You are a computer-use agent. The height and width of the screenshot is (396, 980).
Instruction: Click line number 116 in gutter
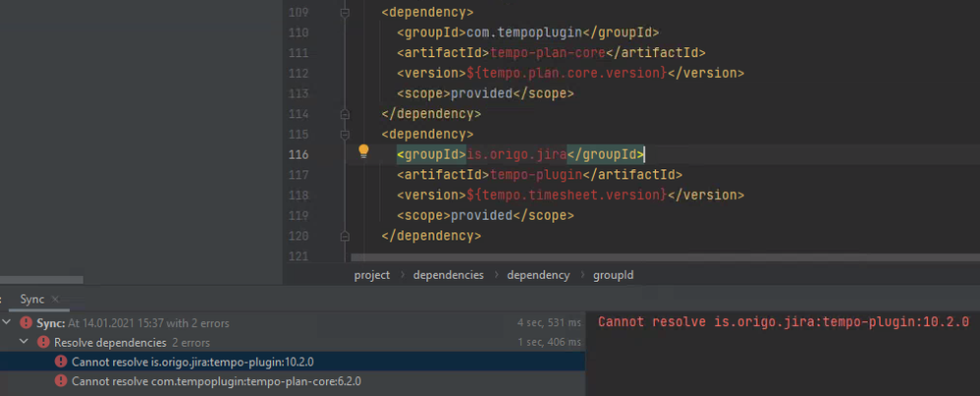tap(299, 154)
